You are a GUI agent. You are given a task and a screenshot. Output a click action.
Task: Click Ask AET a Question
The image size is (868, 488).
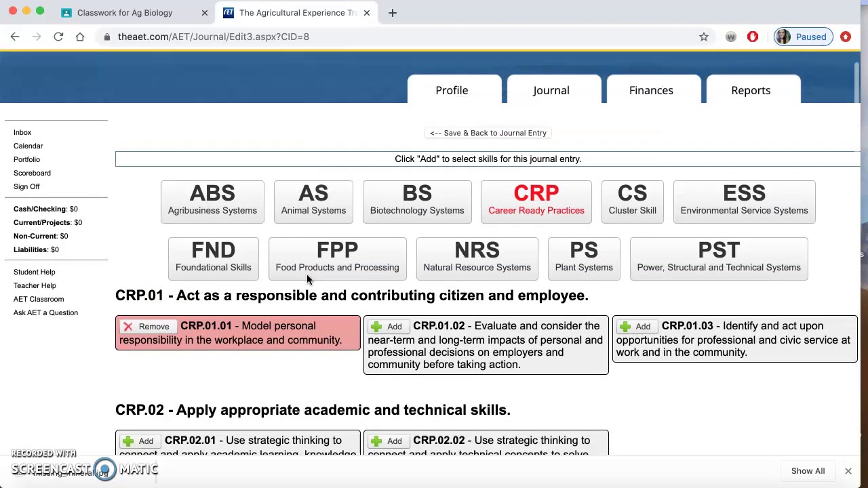[45, 312]
